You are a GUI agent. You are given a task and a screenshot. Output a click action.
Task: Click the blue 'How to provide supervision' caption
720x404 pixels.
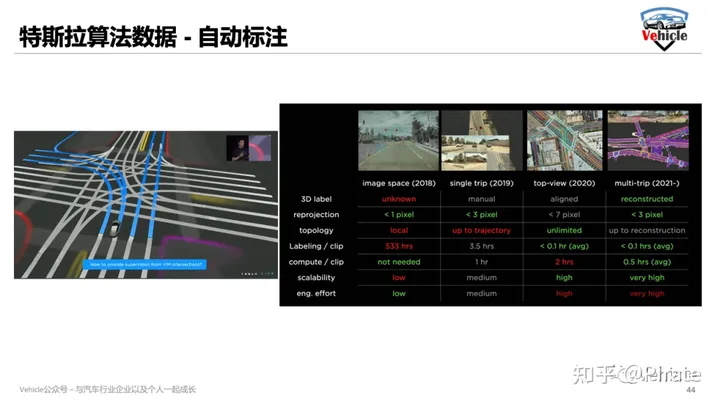click(145, 264)
